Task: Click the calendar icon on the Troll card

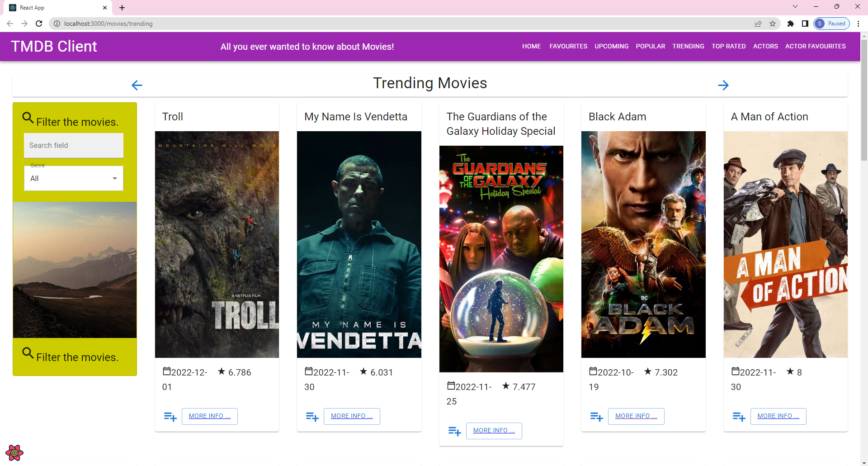Action: pos(167,371)
